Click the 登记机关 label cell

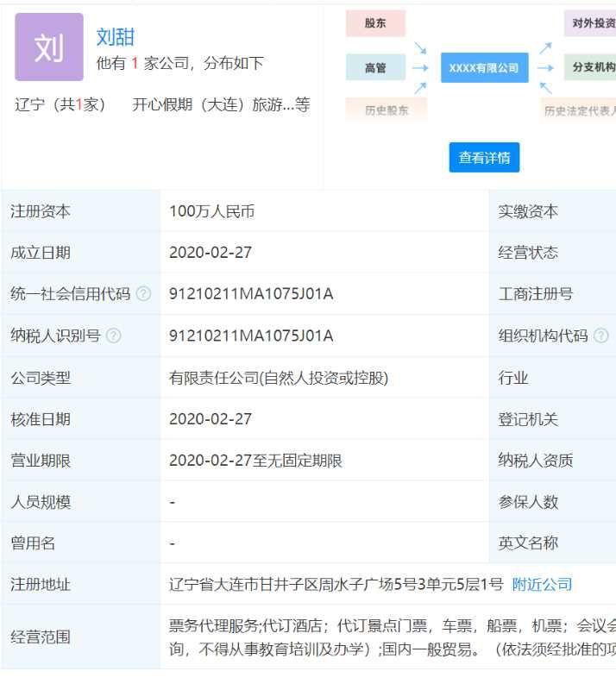tap(553, 419)
